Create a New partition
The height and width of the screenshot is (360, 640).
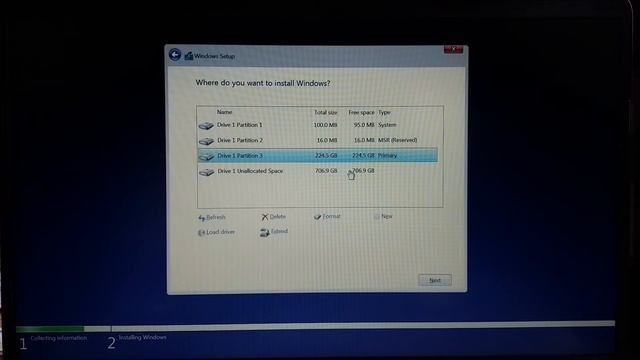[x=383, y=216]
